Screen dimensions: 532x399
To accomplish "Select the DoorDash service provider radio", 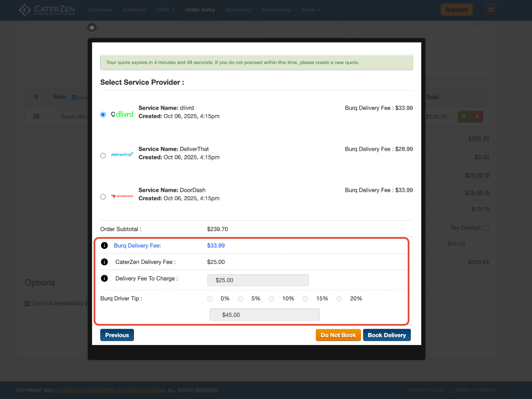I will pyautogui.click(x=103, y=197).
